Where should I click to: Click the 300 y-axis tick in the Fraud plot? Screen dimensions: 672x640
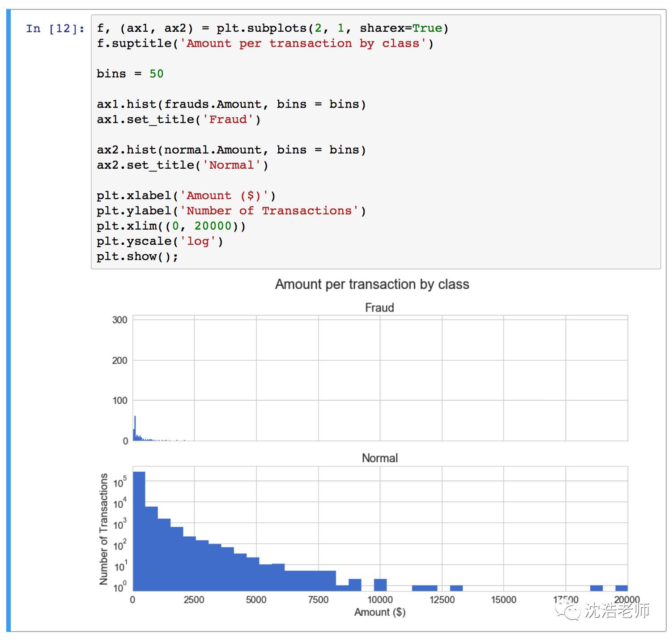pyautogui.click(x=119, y=320)
